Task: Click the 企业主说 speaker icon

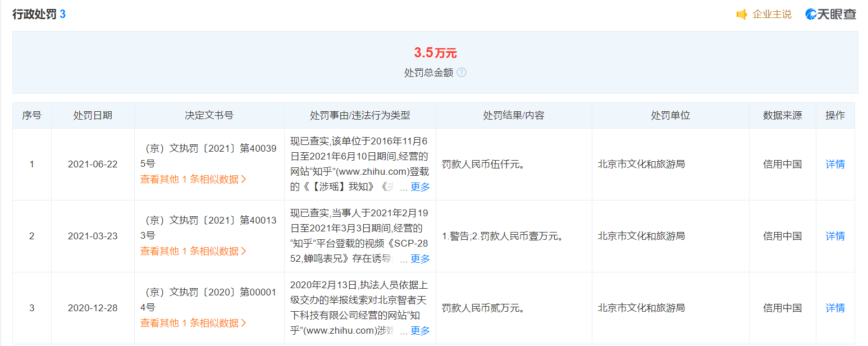Action: pyautogui.click(x=742, y=14)
